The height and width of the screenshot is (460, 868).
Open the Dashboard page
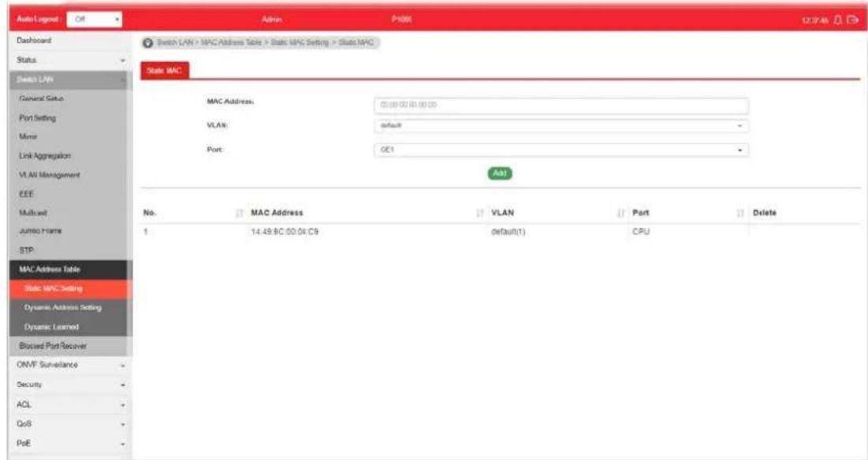(35, 40)
